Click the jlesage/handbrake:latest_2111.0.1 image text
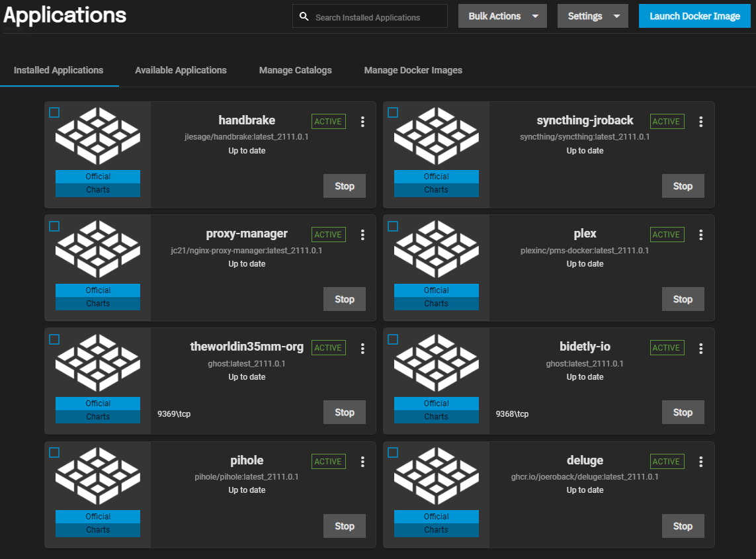The height and width of the screenshot is (559, 756). [x=246, y=137]
